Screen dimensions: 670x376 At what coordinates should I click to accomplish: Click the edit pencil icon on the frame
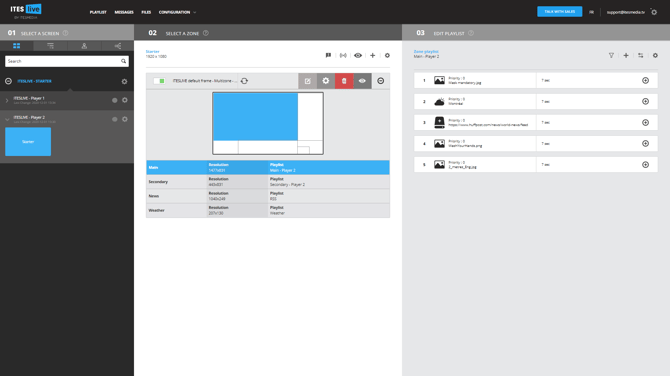307,81
